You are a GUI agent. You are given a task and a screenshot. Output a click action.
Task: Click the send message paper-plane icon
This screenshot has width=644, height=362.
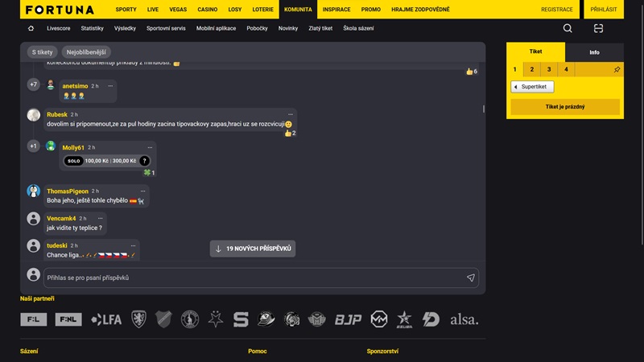(471, 278)
